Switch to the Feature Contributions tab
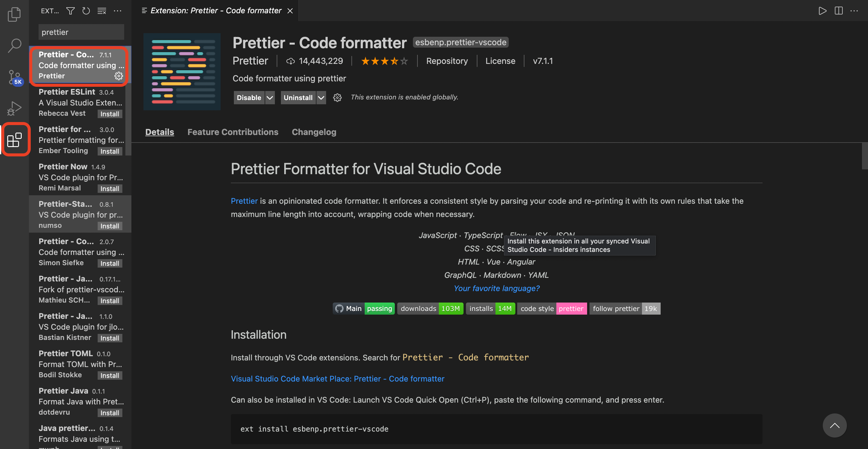Screen dimensions: 868x449 point(233,132)
